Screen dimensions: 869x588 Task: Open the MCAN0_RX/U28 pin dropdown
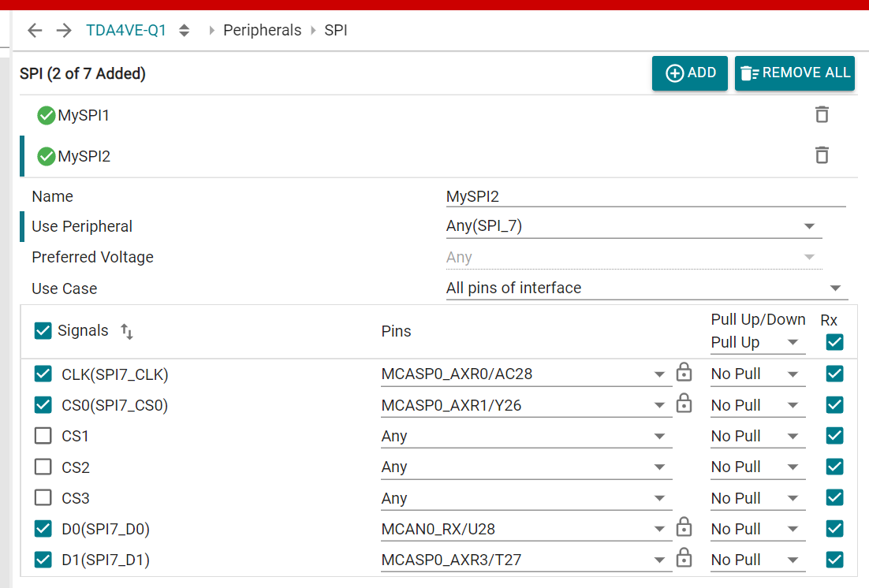(x=527, y=529)
